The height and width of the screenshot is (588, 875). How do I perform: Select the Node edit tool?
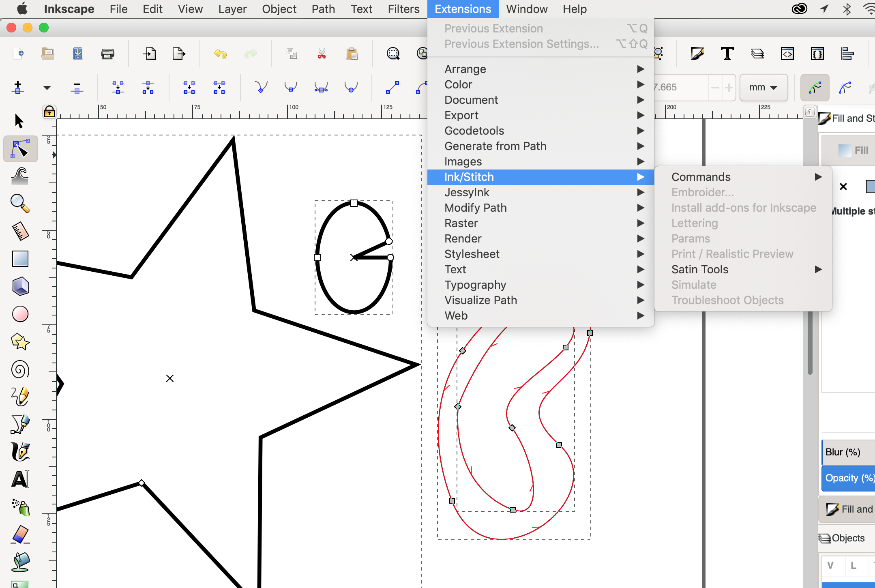pyautogui.click(x=20, y=149)
